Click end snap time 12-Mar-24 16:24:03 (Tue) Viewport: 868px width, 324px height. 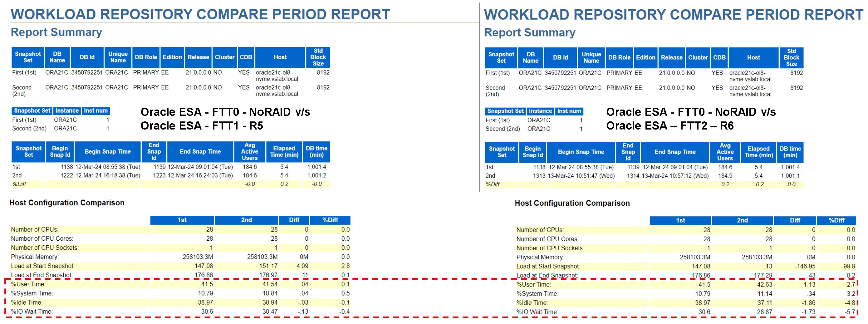click(200, 175)
